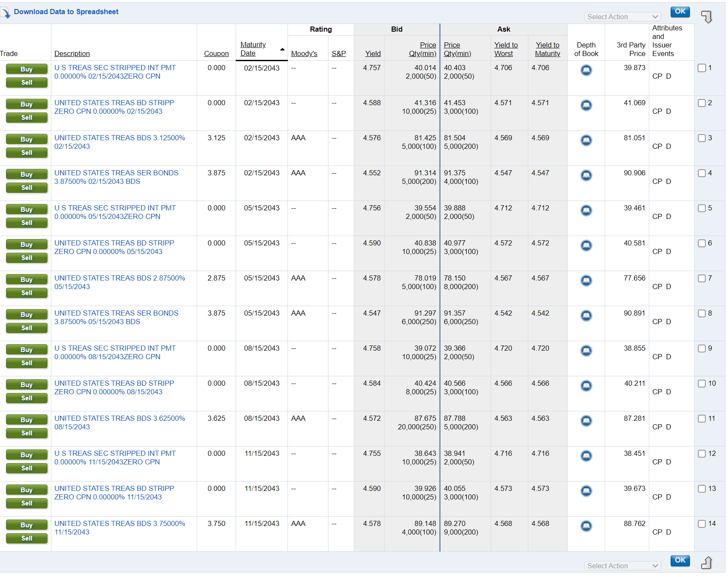Open UNITED STATES TREAS BDS 3.12500% 02/15/2043 link
Screen dimensions: 728x576
tap(120, 142)
